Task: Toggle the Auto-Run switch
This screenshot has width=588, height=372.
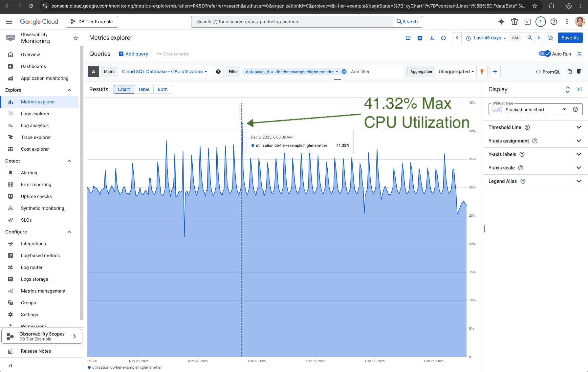Action: pyautogui.click(x=545, y=54)
